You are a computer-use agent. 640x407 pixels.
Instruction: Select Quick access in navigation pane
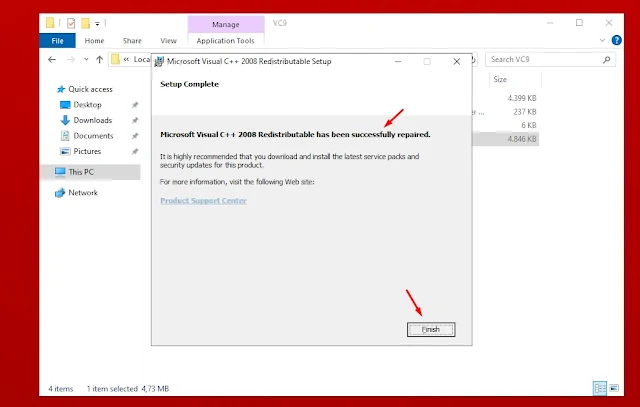(90, 89)
